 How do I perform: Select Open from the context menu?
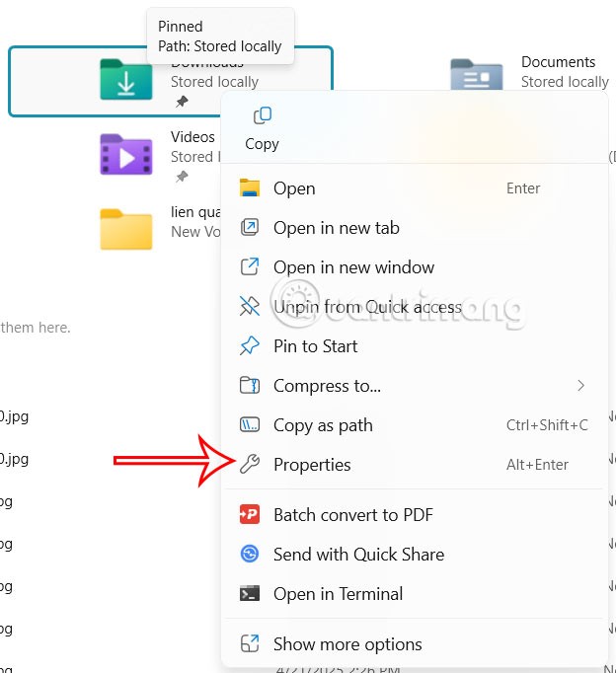pos(294,188)
